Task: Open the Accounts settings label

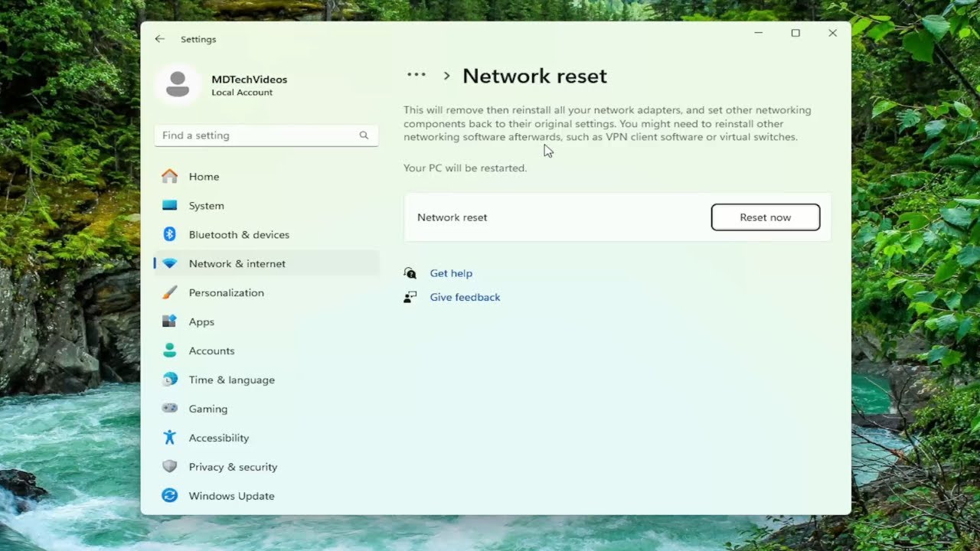Action: click(211, 351)
